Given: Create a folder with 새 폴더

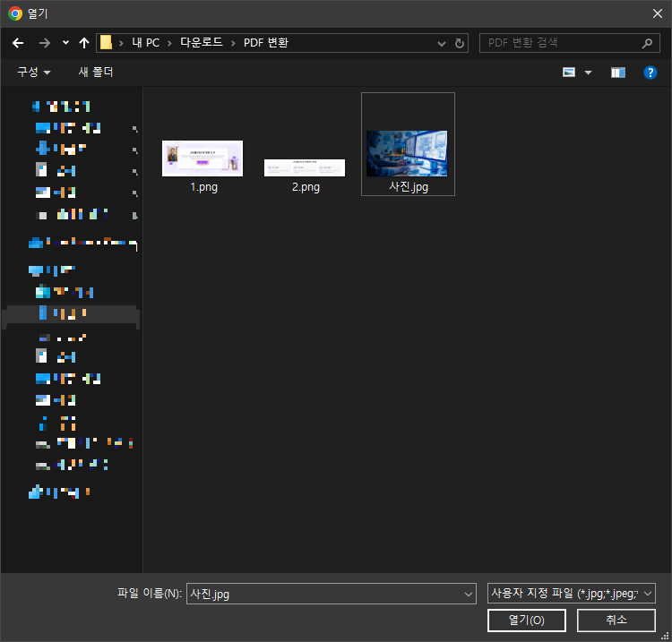Looking at the screenshot, I should tap(96, 72).
